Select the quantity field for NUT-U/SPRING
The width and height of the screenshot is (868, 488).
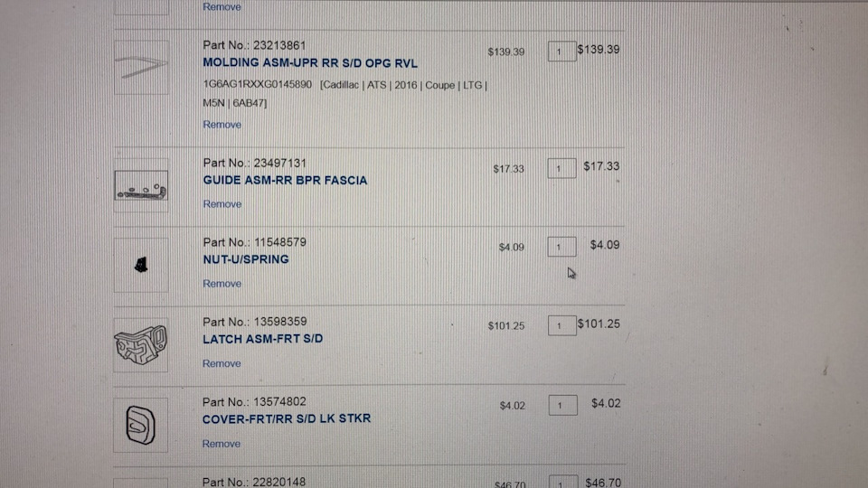tap(561, 247)
